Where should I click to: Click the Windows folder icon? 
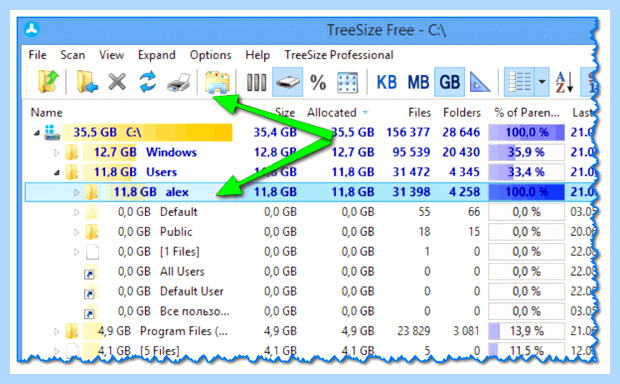click(72, 152)
